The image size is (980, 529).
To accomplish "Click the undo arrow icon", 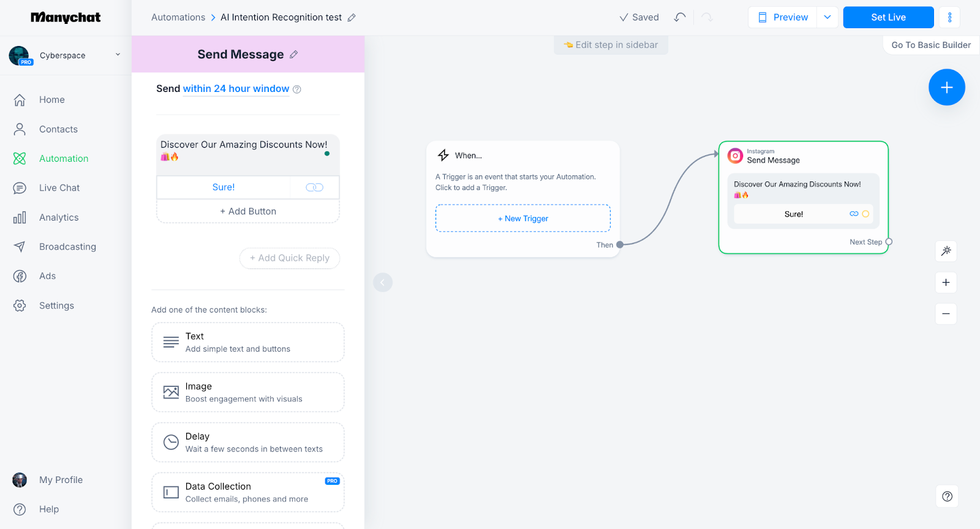I will (679, 17).
